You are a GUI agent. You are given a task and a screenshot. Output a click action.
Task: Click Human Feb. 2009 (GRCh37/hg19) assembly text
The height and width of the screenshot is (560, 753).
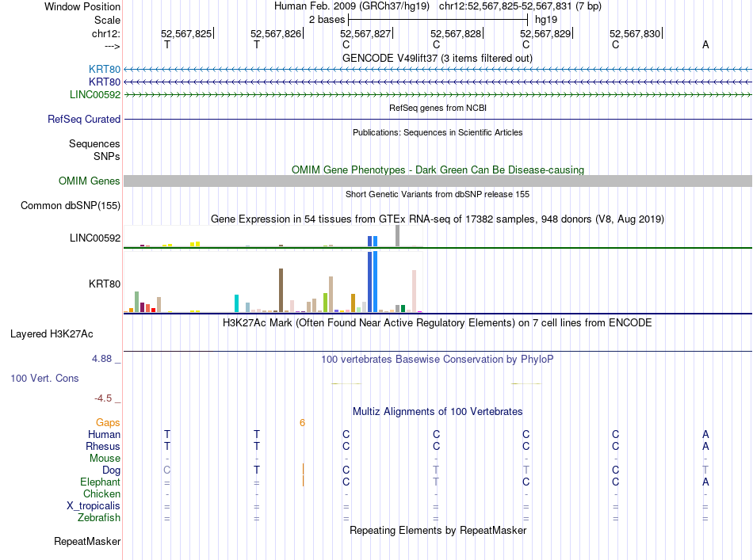351,6
